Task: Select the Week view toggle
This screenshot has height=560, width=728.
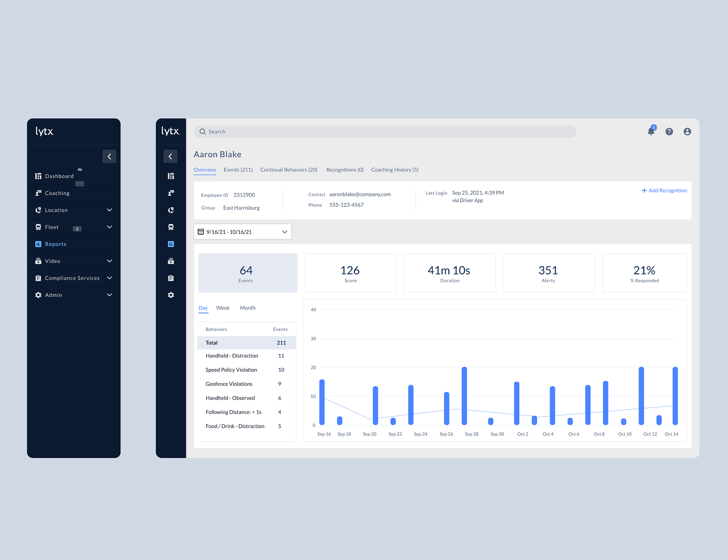Action: [x=223, y=308]
